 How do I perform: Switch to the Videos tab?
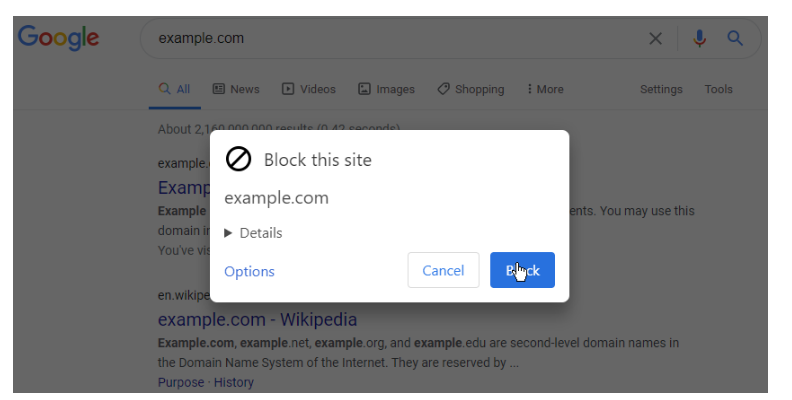tap(309, 89)
